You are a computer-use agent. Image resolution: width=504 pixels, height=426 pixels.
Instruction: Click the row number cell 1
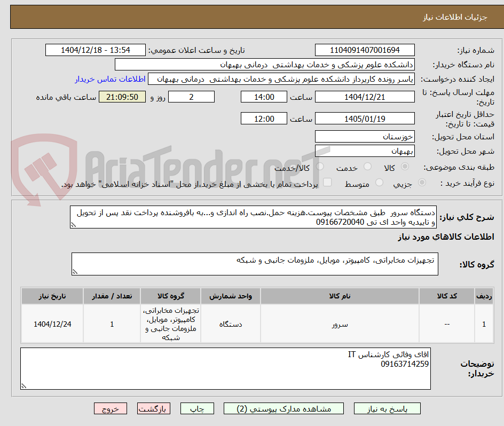pos(484,324)
